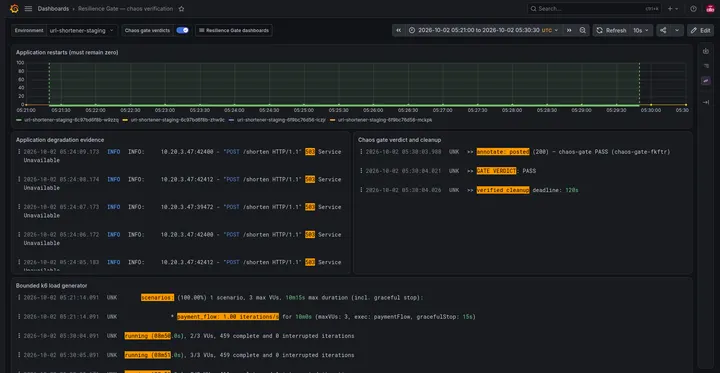Shift time range forward
Screen dimensions: 720x373
pyautogui.click(x=569, y=30)
